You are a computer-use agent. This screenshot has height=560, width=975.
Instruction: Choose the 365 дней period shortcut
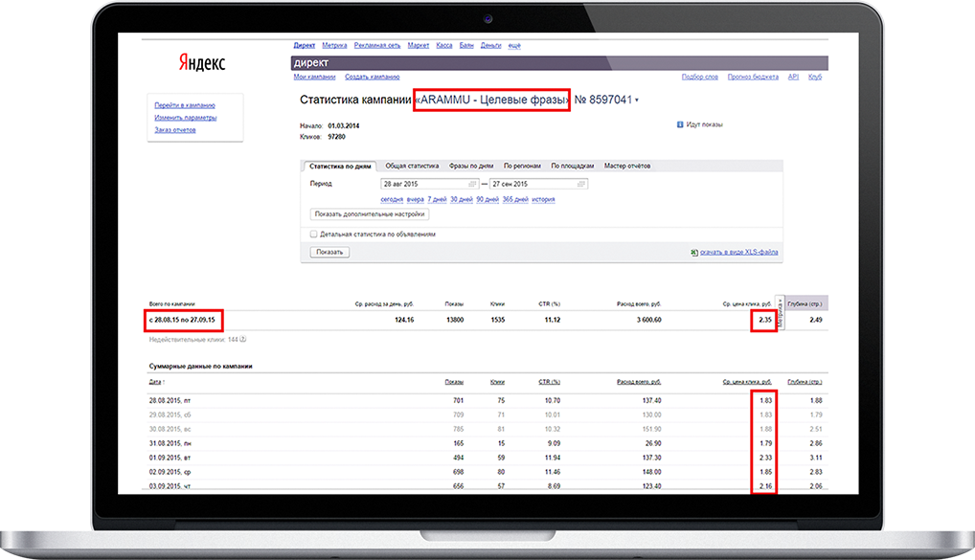(515, 199)
